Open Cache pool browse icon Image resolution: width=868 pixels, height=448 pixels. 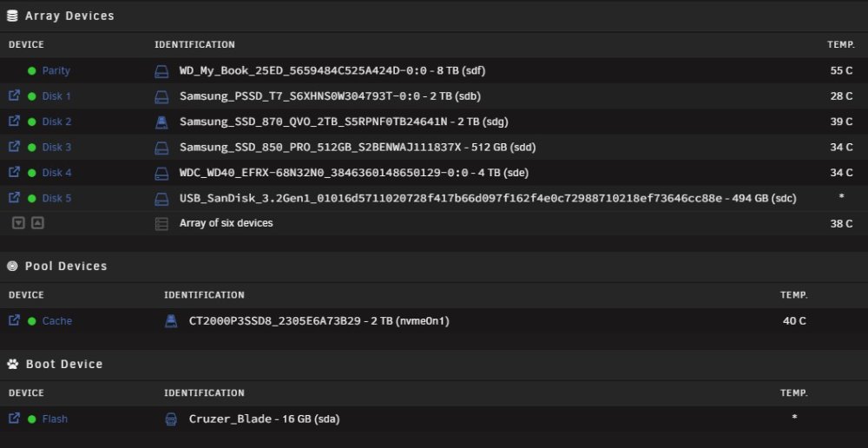(15, 320)
